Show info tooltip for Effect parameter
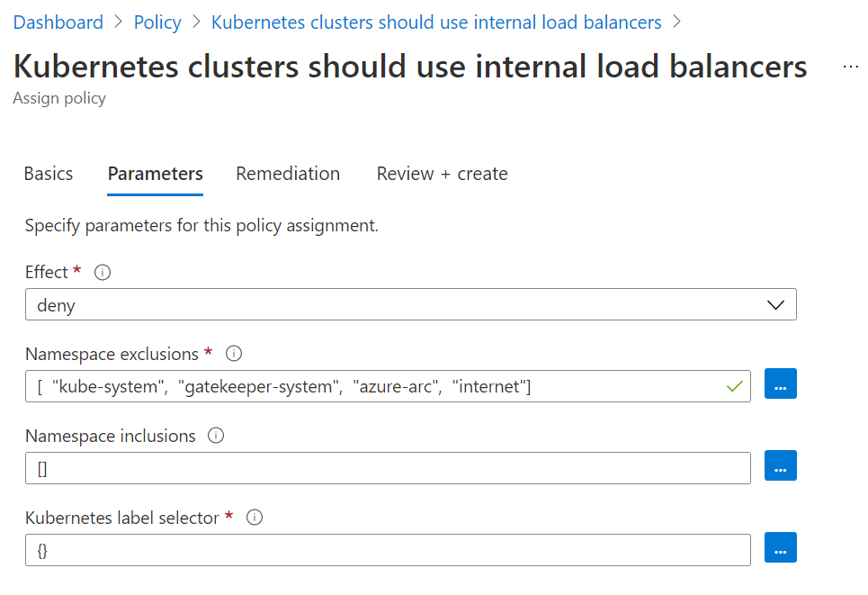Image resolution: width=868 pixels, height=595 pixels. pyautogui.click(x=103, y=273)
